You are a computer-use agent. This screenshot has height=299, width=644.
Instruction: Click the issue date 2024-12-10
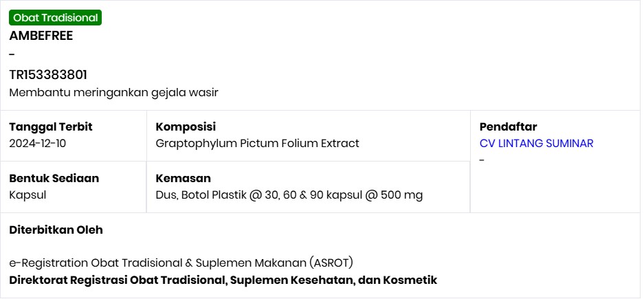pyautogui.click(x=37, y=144)
